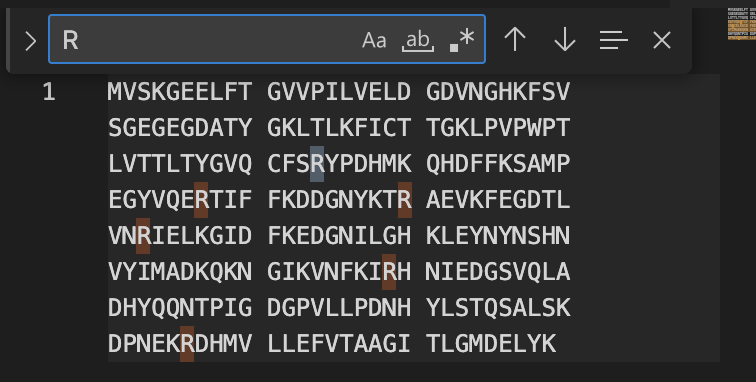The width and height of the screenshot is (756, 382).
Task: Place cursor in LLEFVTAAGI block
Action: coord(339,344)
